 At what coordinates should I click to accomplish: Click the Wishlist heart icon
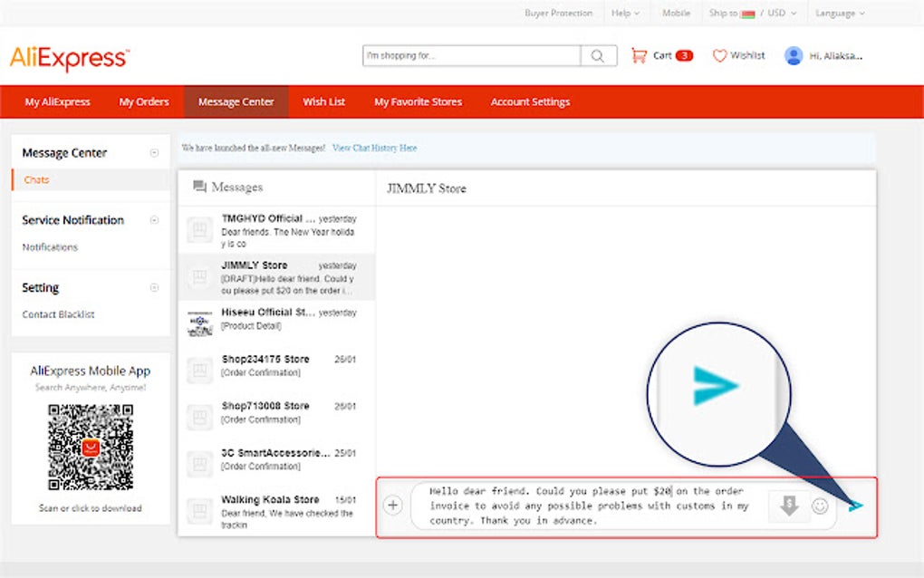coord(719,55)
